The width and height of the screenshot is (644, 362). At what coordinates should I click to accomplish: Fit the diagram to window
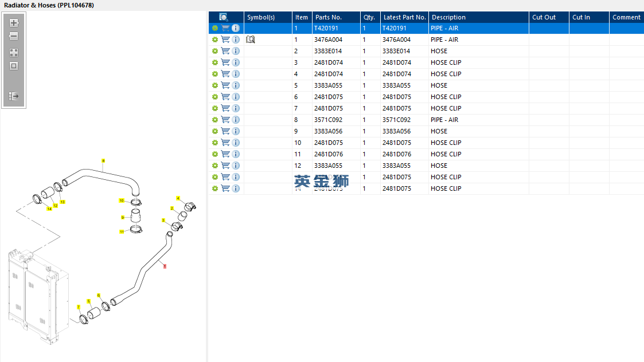[14, 66]
